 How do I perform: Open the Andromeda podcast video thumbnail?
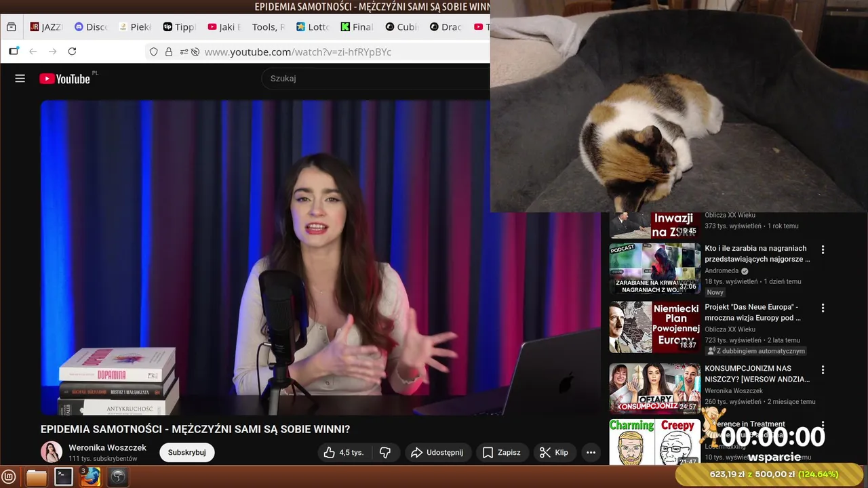coord(654,268)
